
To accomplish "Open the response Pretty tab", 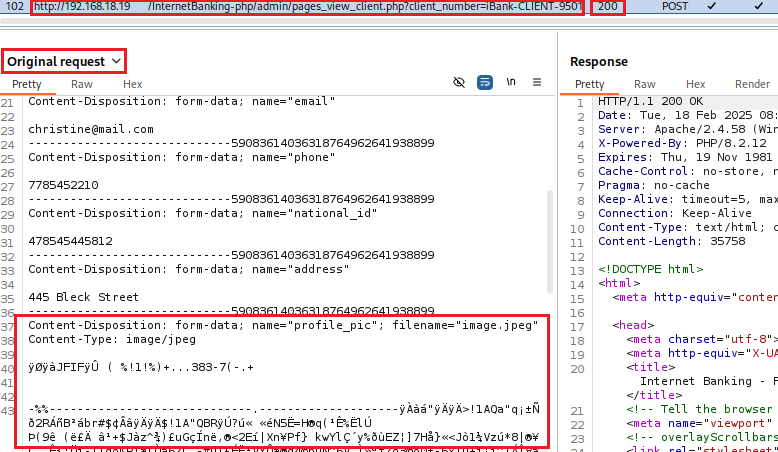I will click(x=589, y=84).
